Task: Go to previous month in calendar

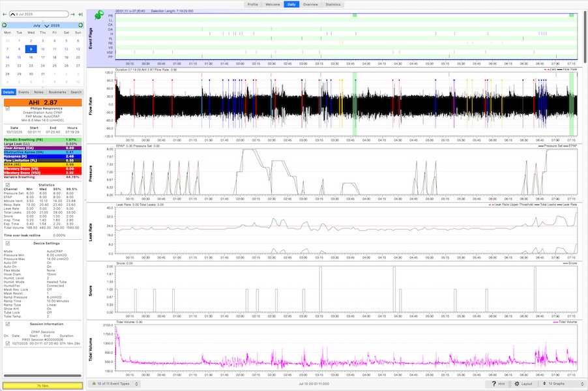Action: click(x=5, y=25)
